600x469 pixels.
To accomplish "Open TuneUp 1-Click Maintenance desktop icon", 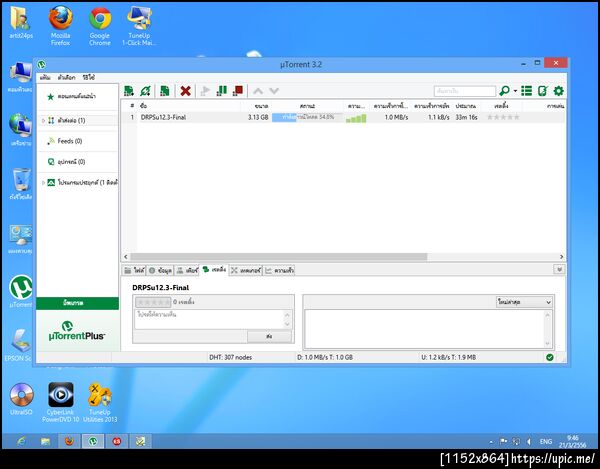I will tap(139, 25).
